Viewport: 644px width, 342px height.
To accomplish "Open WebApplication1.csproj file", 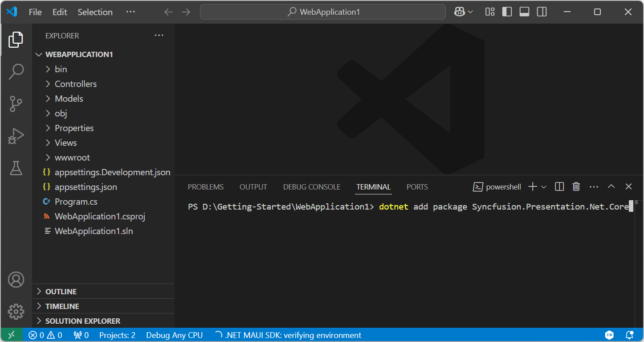I will pyautogui.click(x=103, y=216).
